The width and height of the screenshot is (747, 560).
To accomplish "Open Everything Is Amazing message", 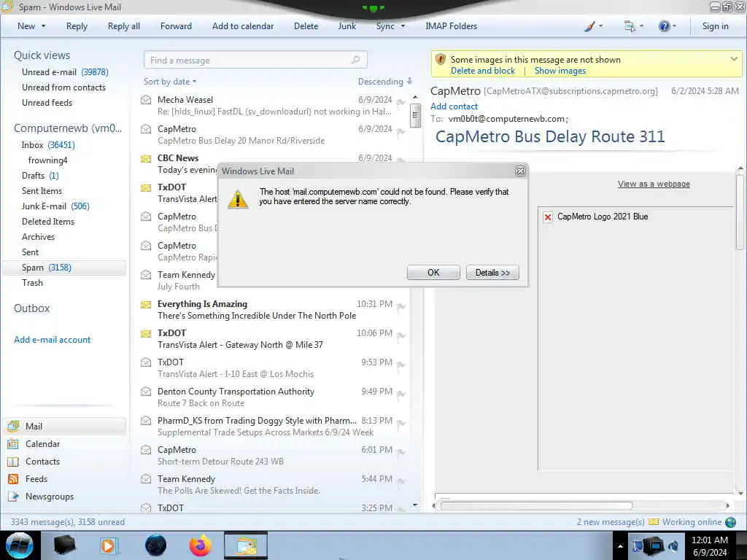I will [274, 309].
